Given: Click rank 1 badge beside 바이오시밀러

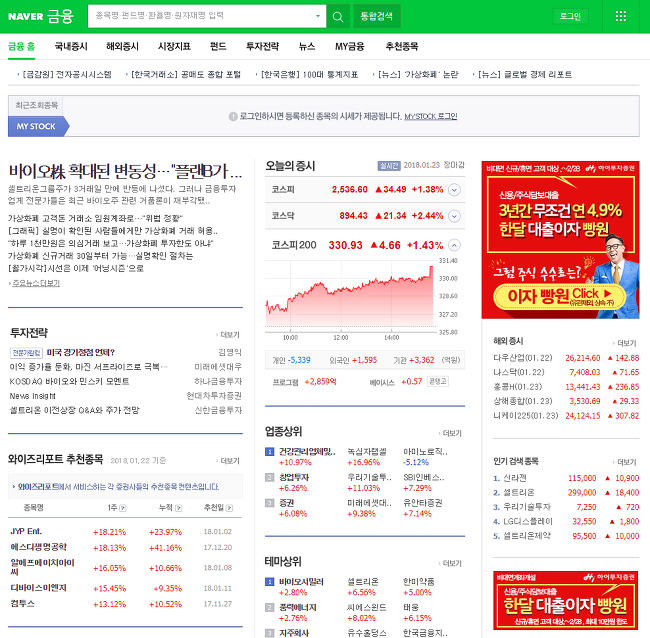Looking at the screenshot, I should 269,582.
